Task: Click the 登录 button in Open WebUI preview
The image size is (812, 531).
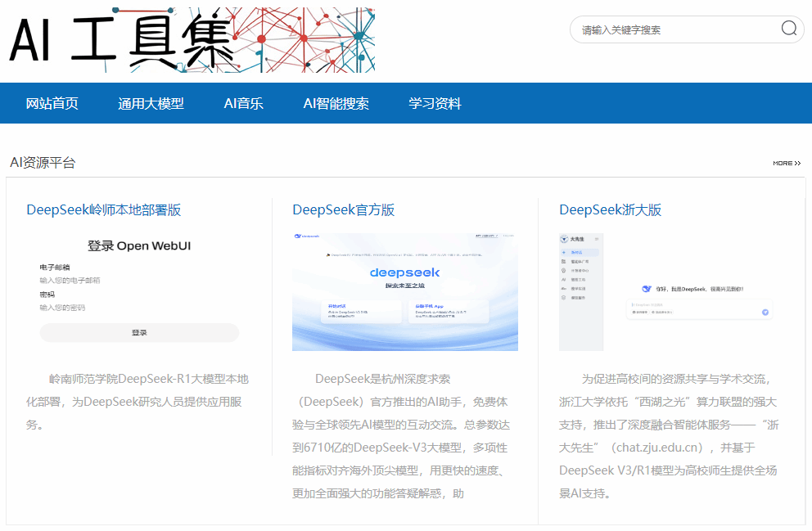Action: [x=139, y=333]
